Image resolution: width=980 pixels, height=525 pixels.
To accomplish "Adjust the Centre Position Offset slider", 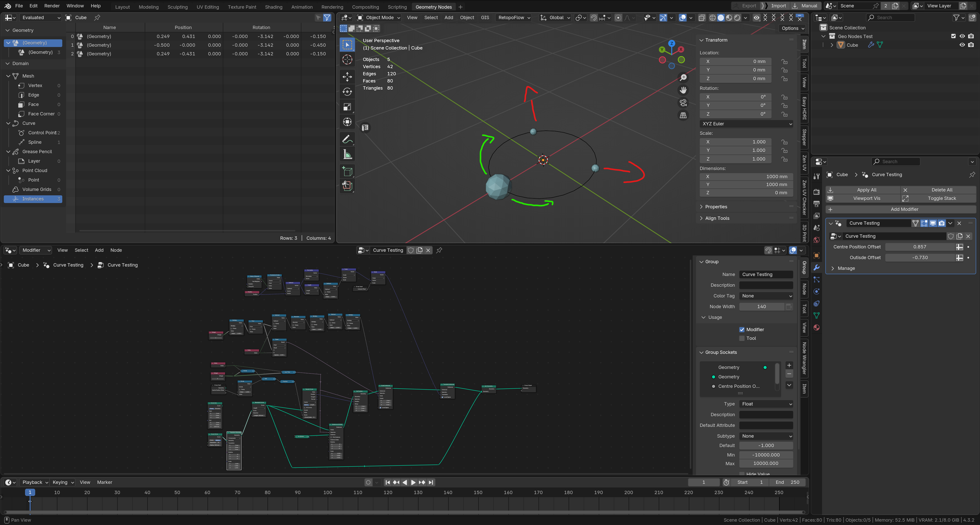I will 920,247.
